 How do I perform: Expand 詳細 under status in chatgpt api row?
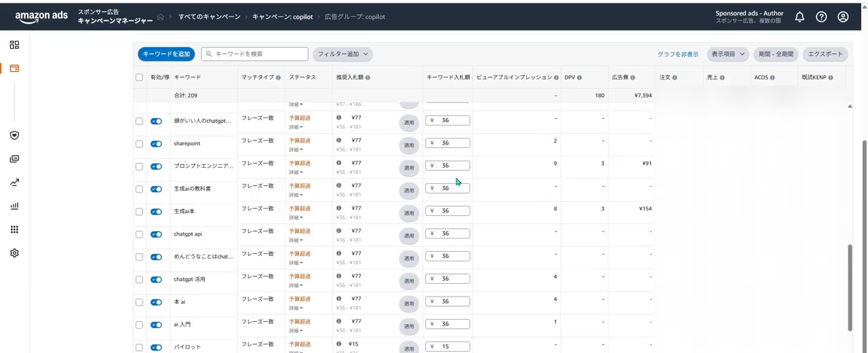pos(296,240)
